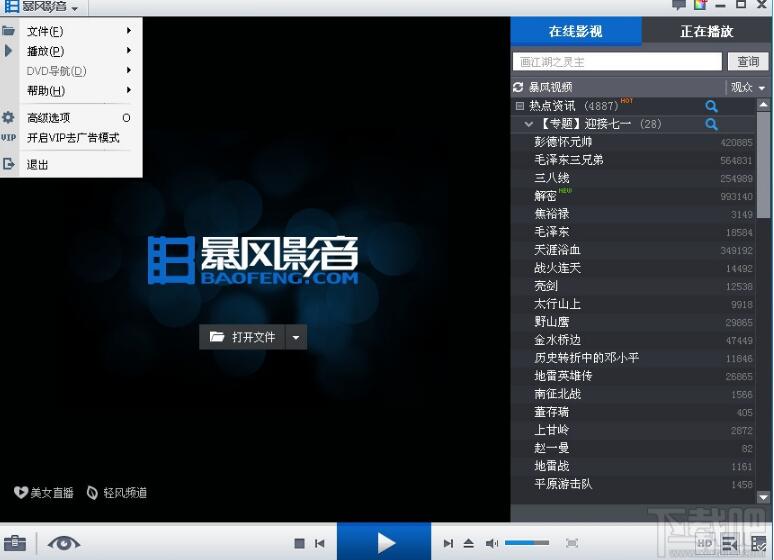Select 金水桥边 in the list
Screen dimensions: 774x560
point(633,340)
